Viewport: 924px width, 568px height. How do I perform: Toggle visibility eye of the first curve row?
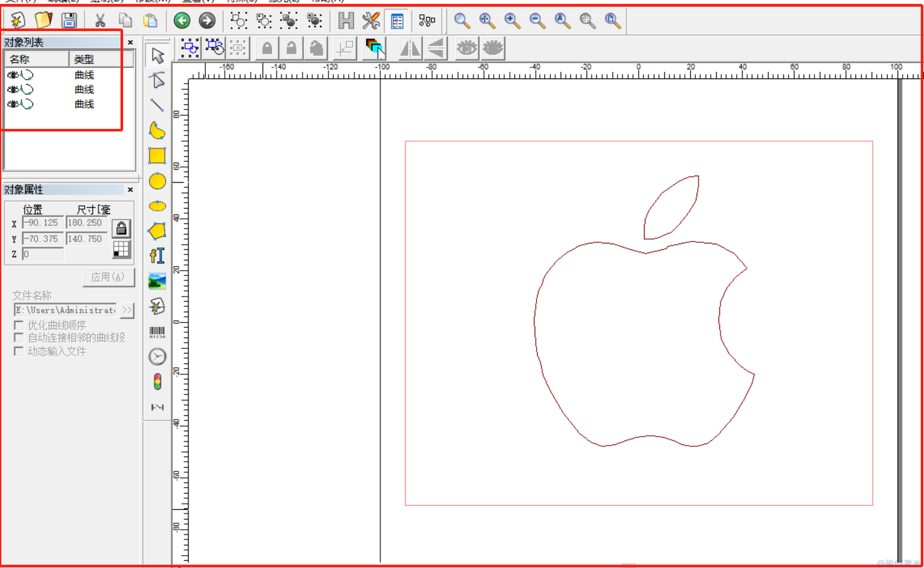[13, 74]
